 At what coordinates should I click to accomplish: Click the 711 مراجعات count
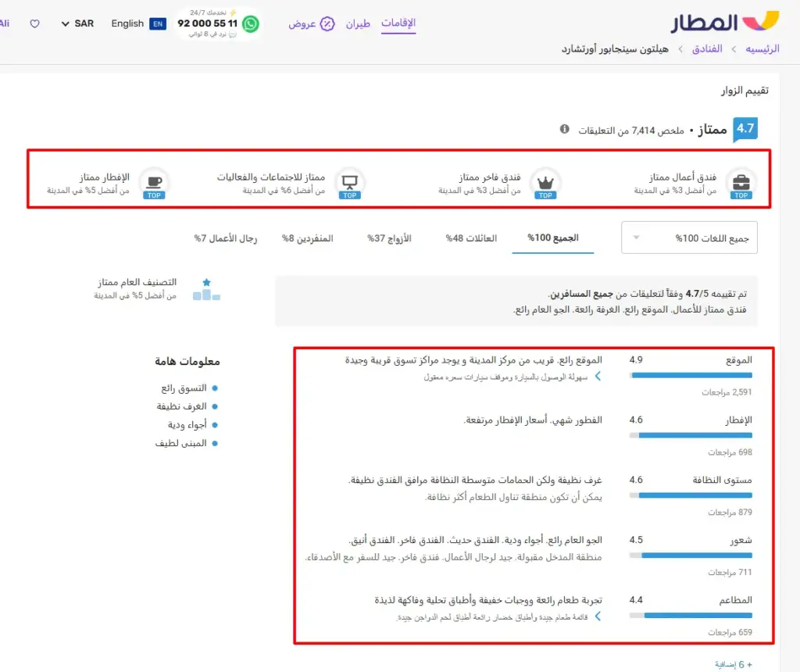pos(730,573)
